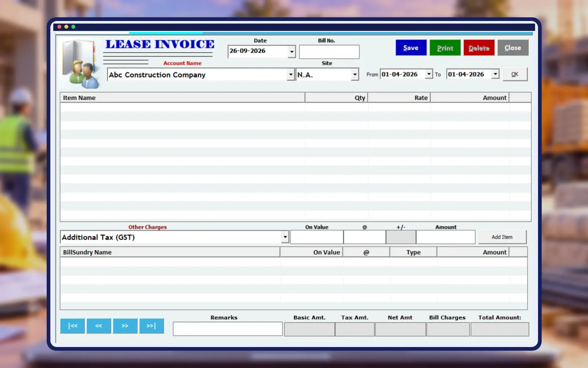The height and width of the screenshot is (368, 588).
Task: Click the Type column header in BillSundry grid
Action: click(x=413, y=252)
